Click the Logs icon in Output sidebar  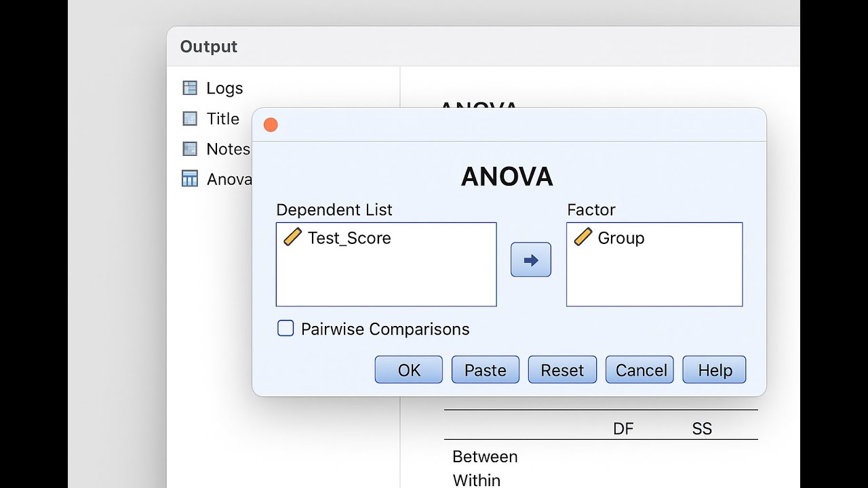tap(190, 88)
